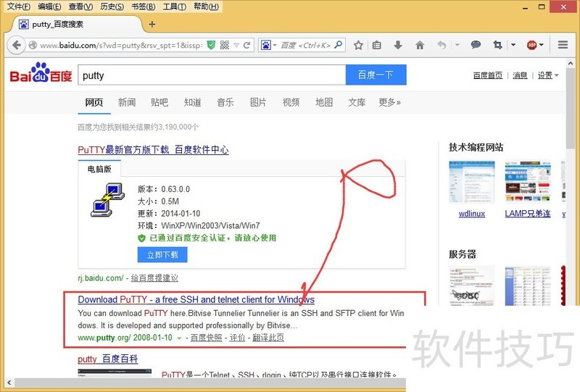Screen dimensions: 580x392
Task: Click the PuTTY computers icon
Action: point(107,200)
